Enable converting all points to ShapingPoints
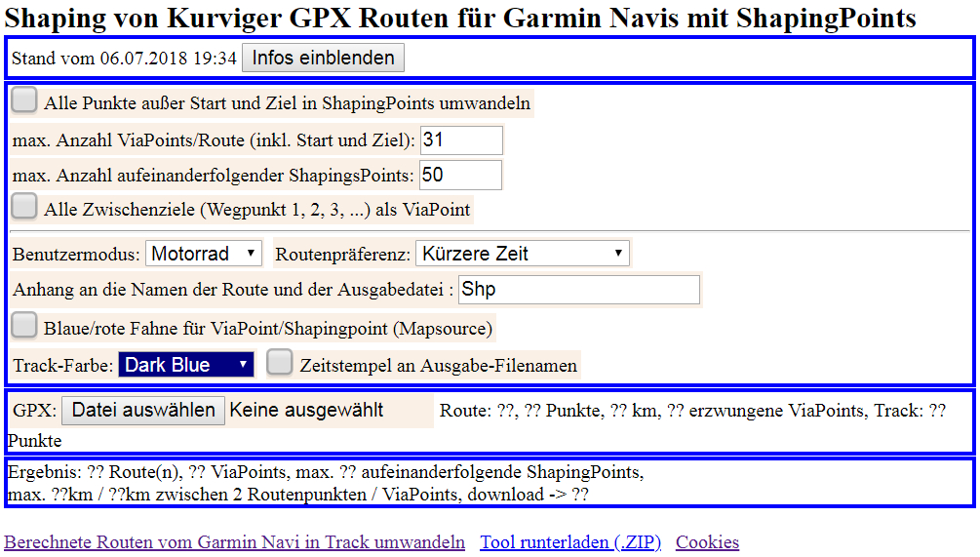This screenshot has width=980, height=557. coord(25,100)
